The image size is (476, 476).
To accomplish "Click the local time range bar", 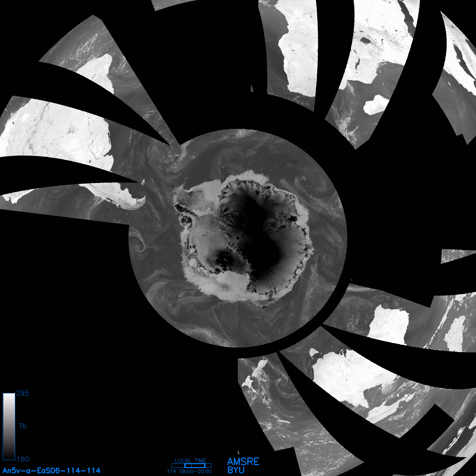I will [x=191, y=465].
